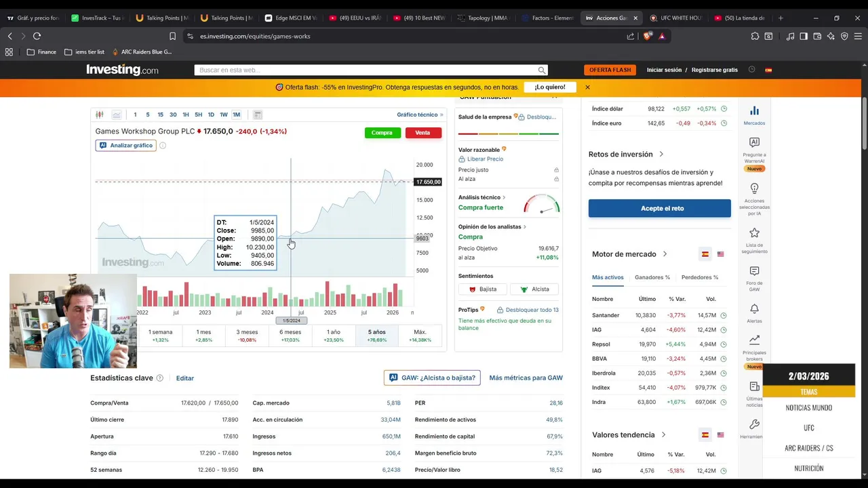Select Spain flag in Motor de mercado
This screenshot has width=868, height=488.
pos(705,254)
